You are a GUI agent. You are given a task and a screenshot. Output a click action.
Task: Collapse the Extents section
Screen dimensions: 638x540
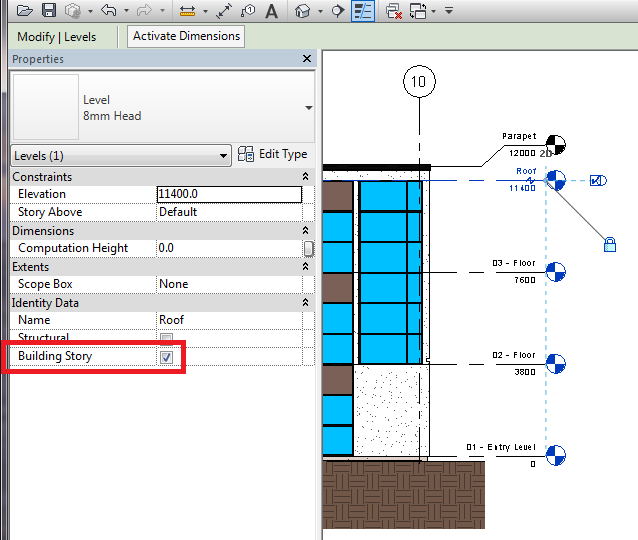click(x=306, y=267)
